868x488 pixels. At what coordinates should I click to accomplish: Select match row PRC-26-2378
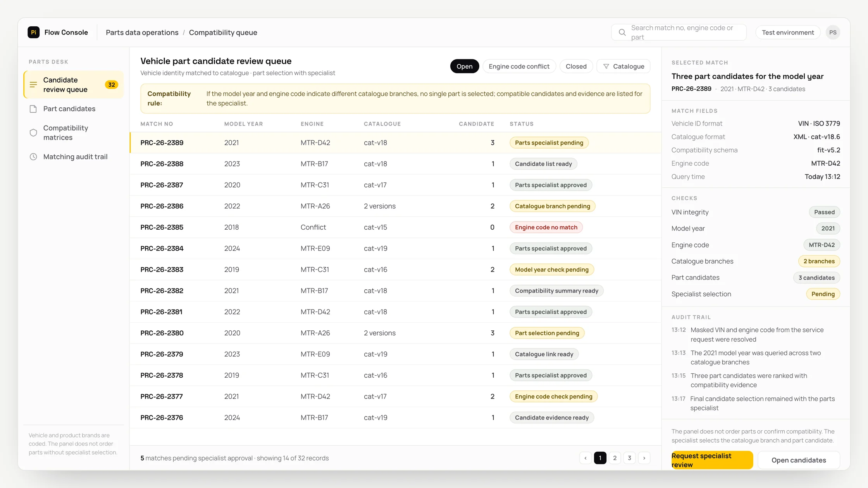click(395, 375)
